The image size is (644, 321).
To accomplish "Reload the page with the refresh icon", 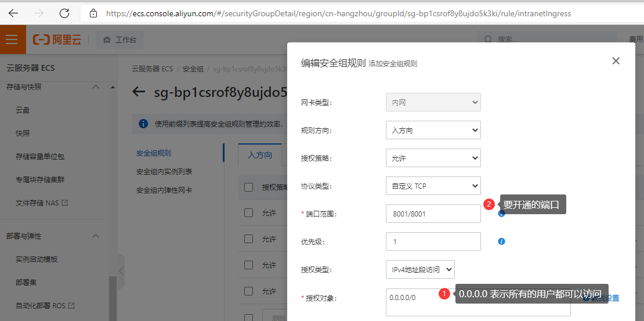I will (64, 13).
